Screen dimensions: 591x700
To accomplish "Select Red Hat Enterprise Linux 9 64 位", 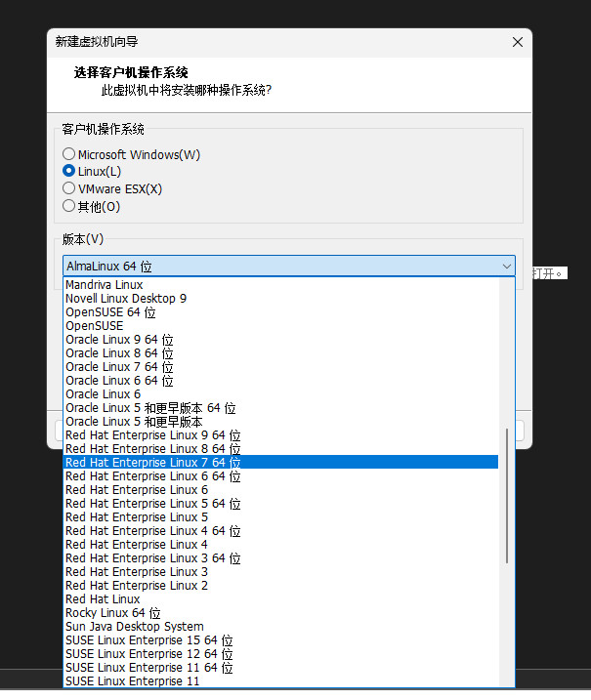I will coord(152,435).
